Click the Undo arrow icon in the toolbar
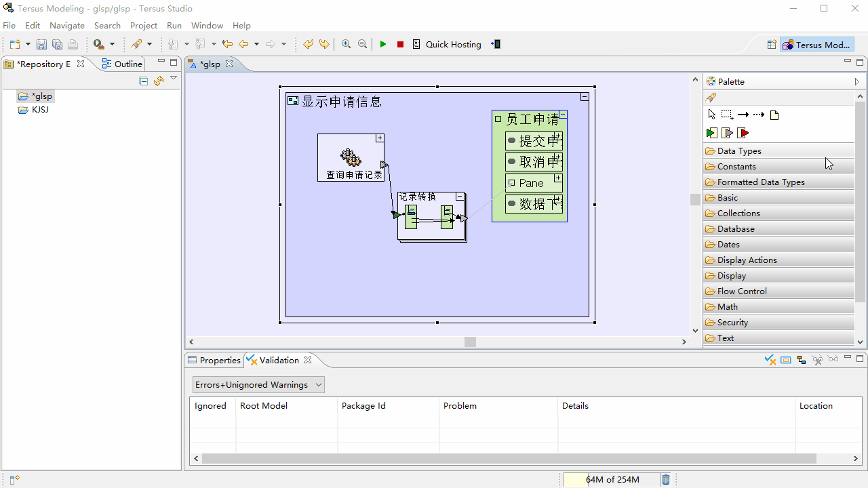The image size is (868, 488). point(308,45)
